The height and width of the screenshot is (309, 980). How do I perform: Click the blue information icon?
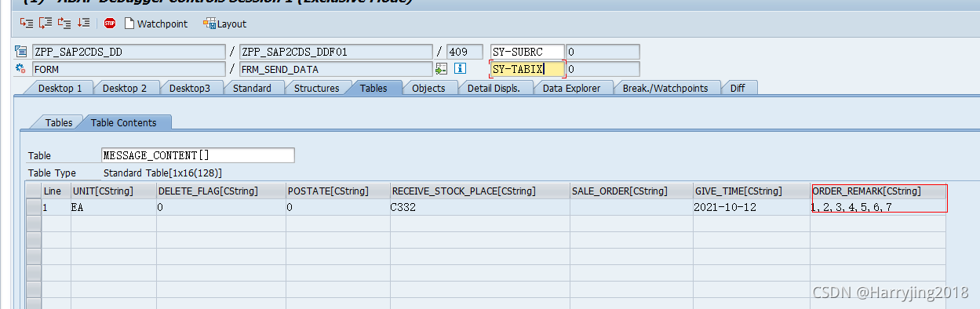coord(461,69)
